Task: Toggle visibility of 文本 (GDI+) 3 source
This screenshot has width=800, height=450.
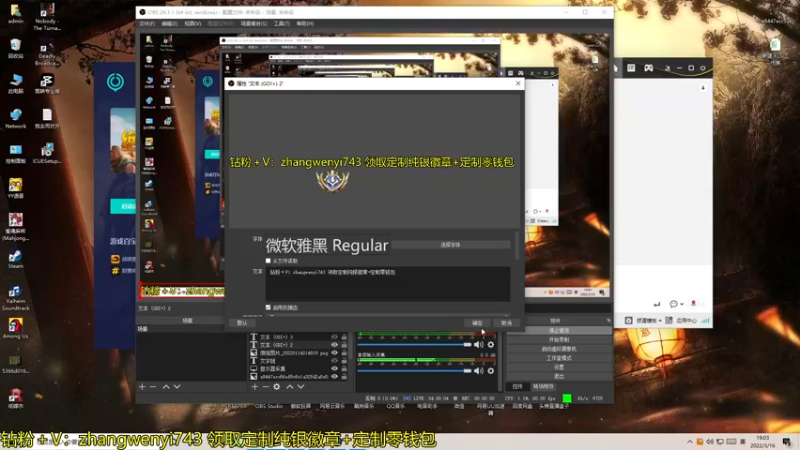Action: (335, 337)
